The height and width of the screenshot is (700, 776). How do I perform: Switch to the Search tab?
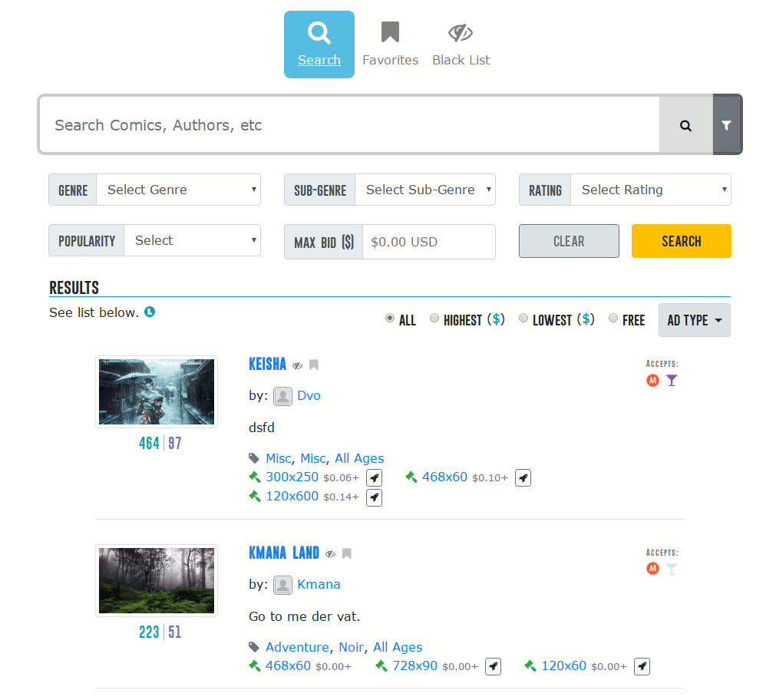click(319, 45)
